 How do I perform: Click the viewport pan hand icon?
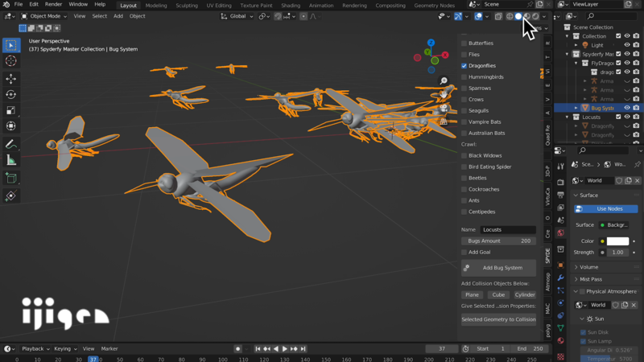click(444, 94)
